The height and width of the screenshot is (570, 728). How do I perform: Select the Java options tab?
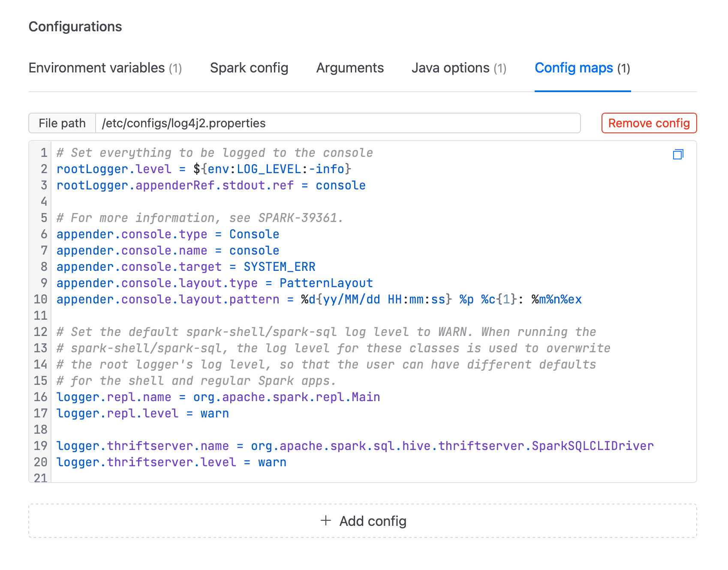tap(459, 68)
